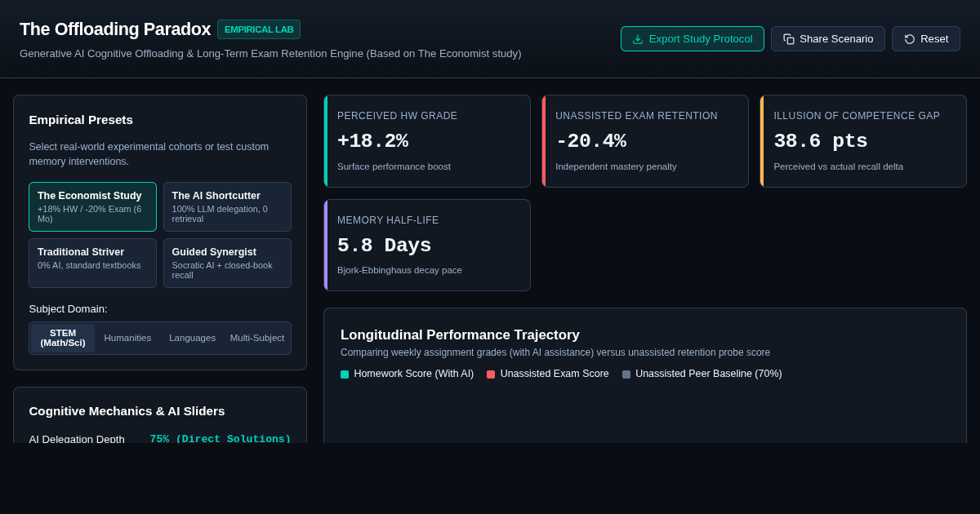Toggle Unassisted Peer Baseline (70%) legend entry
Image resolution: width=980 pixels, height=514 pixels.
click(x=702, y=374)
